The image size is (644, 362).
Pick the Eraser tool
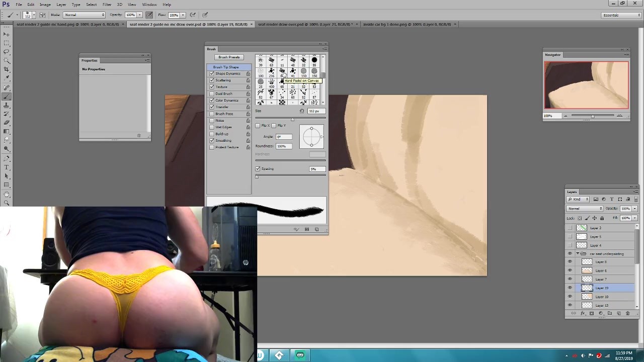(x=7, y=122)
